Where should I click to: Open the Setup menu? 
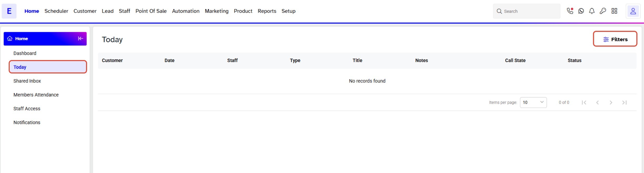(x=288, y=11)
